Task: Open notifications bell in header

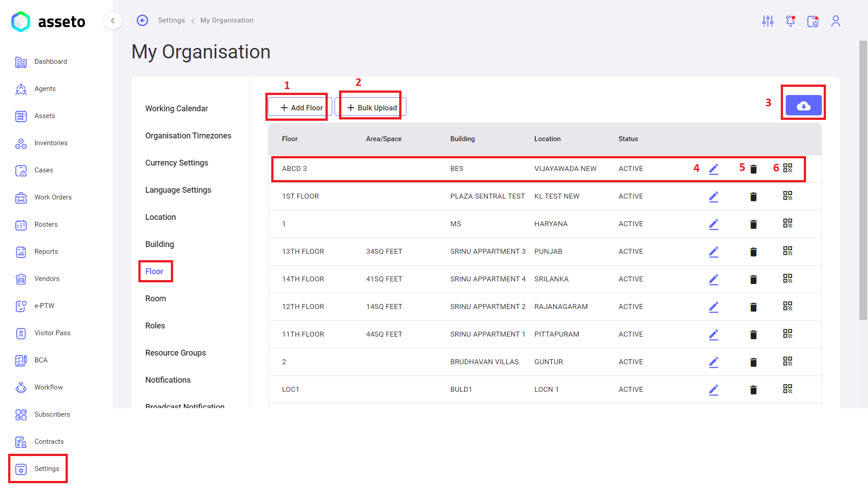Action: (790, 21)
